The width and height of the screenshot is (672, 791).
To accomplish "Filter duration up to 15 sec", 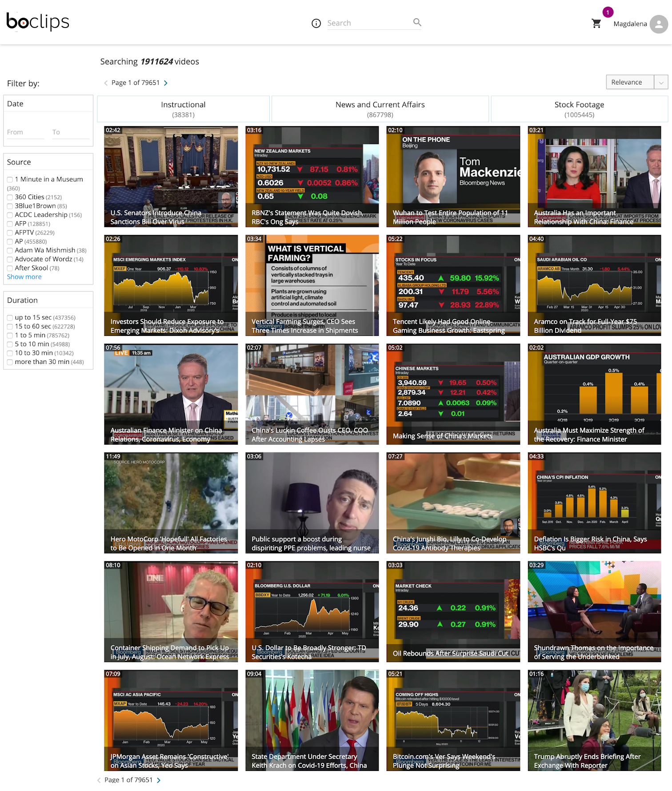I will [x=10, y=318].
